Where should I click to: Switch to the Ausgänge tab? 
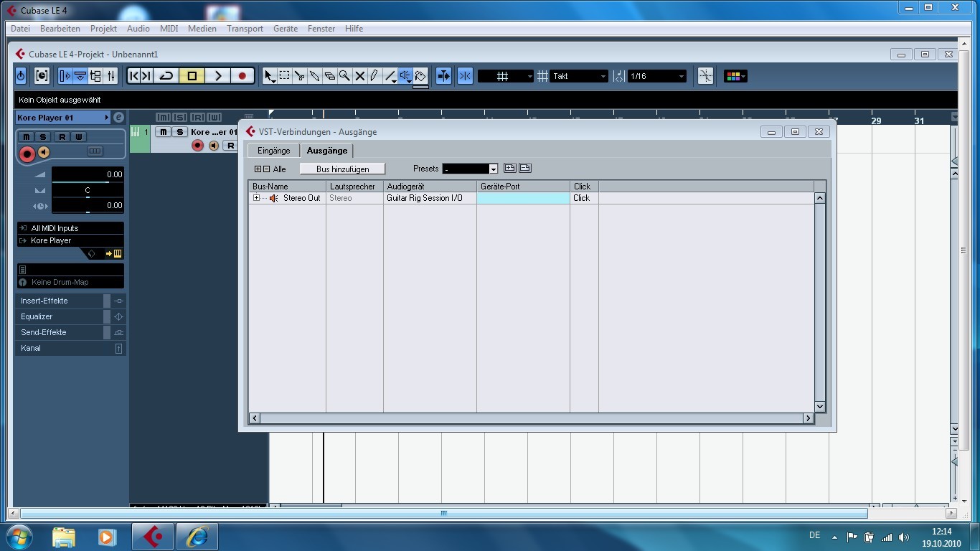(x=327, y=151)
